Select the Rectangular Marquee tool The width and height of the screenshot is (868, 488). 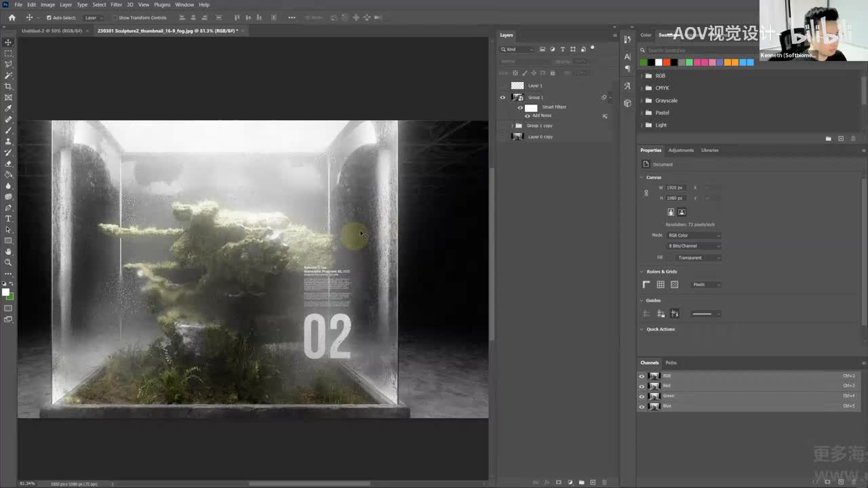pyautogui.click(x=8, y=53)
